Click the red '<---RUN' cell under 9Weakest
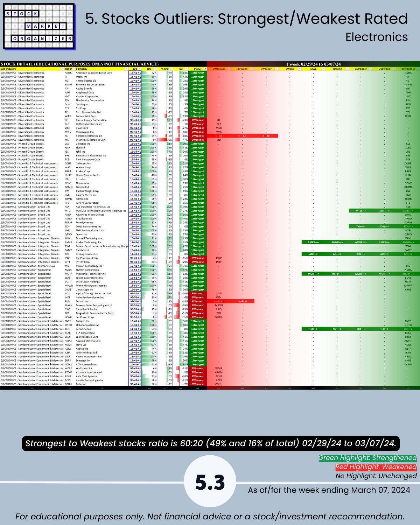Viewport: 420px width, 525px height. point(219,301)
